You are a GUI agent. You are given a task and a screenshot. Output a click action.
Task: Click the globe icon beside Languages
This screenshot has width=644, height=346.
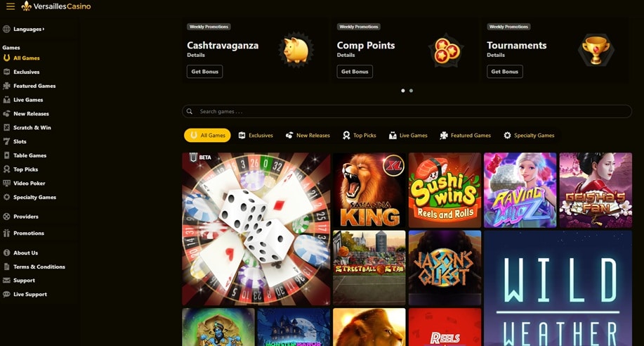(6, 29)
